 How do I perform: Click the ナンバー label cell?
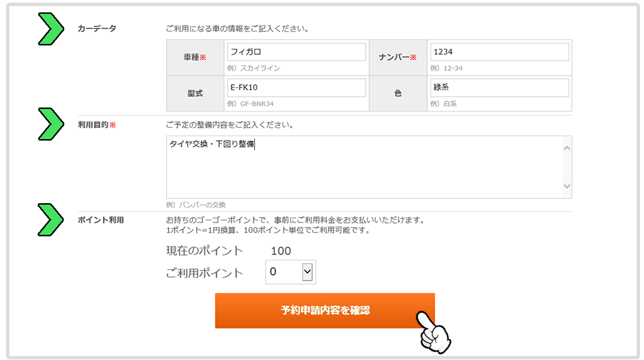tap(398, 57)
